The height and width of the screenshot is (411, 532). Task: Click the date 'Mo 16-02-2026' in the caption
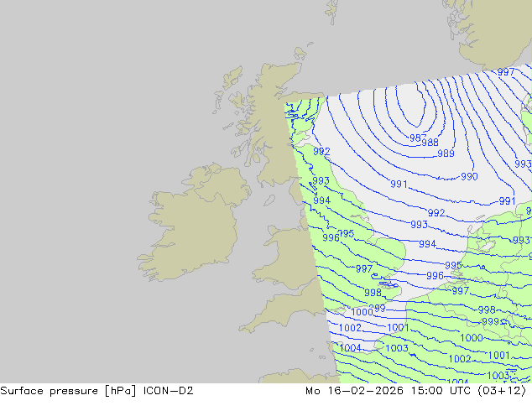point(354,391)
